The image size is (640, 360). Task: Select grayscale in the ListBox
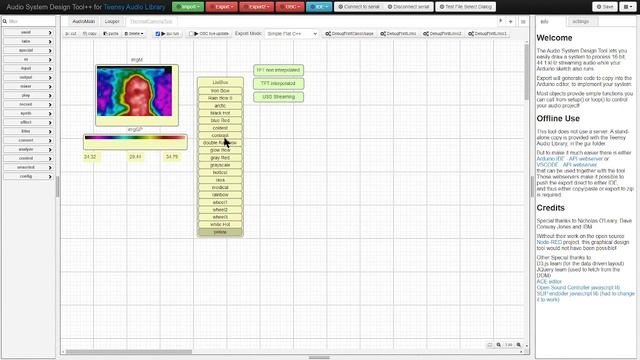(x=220, y=165)
